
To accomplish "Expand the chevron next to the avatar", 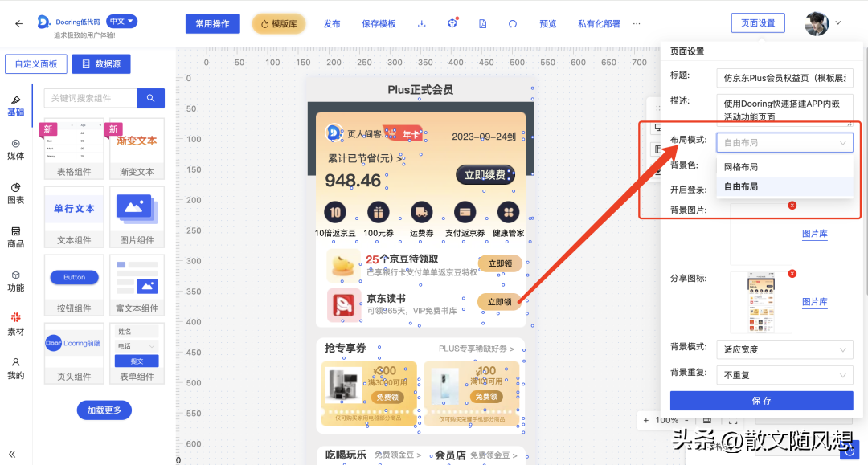I will coord(838,23).
